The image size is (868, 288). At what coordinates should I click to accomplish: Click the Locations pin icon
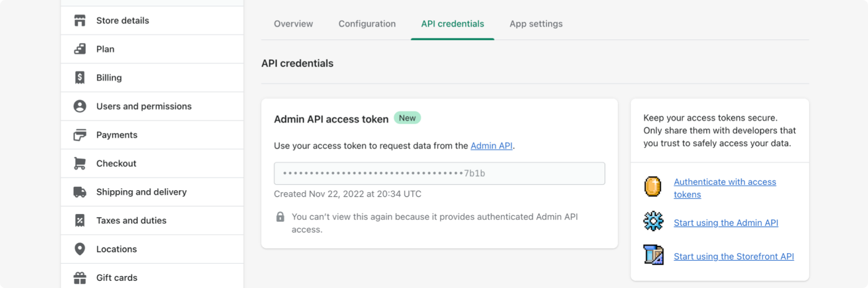coord(80,249)
